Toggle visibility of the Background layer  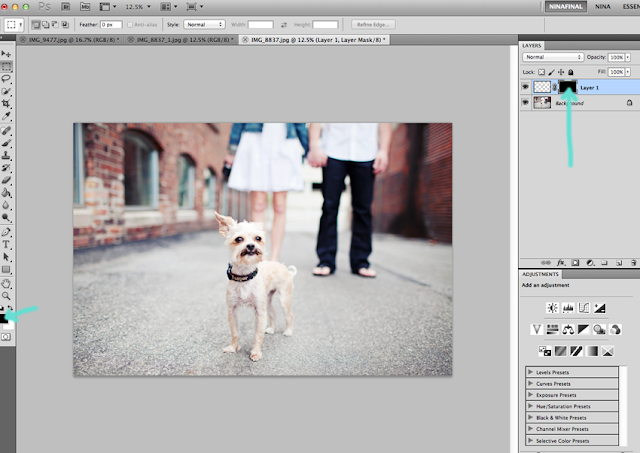click(526, 102)
